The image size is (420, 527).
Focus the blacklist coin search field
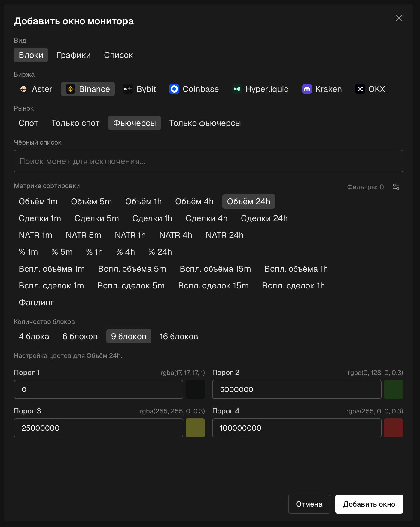click(208, 161)
